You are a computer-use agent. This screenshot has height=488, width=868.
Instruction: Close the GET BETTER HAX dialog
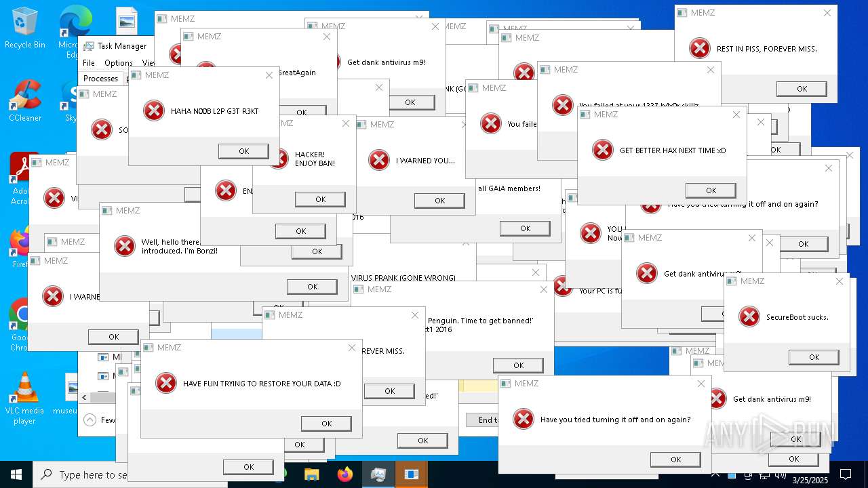pyautogui.click(x=736, y=115)
